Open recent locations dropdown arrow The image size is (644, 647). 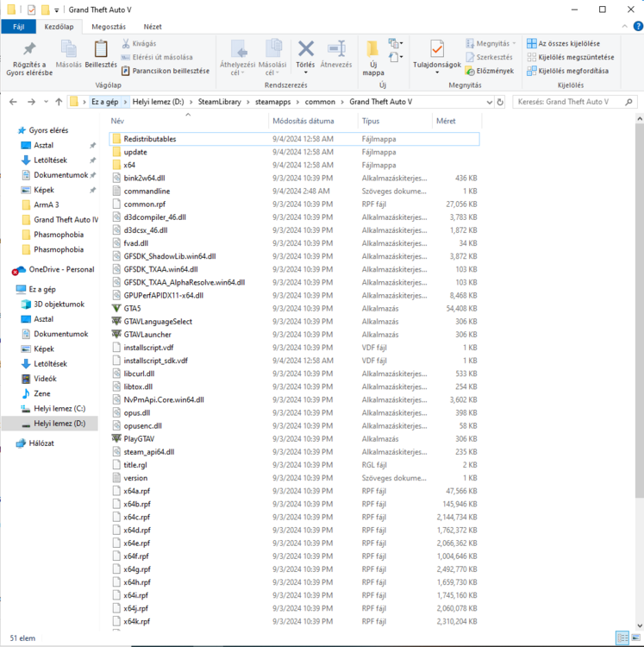pyautogui.click(x=46, y=102)
